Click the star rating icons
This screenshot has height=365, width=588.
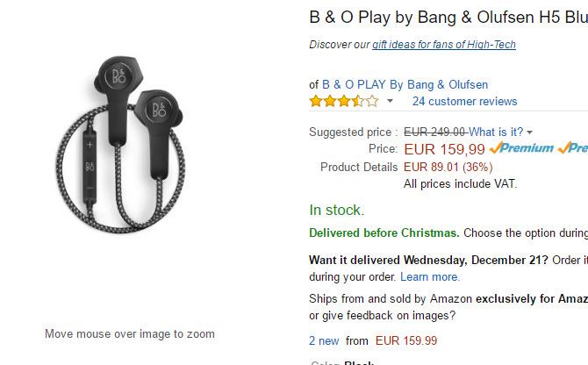click(x=344, y=101)
